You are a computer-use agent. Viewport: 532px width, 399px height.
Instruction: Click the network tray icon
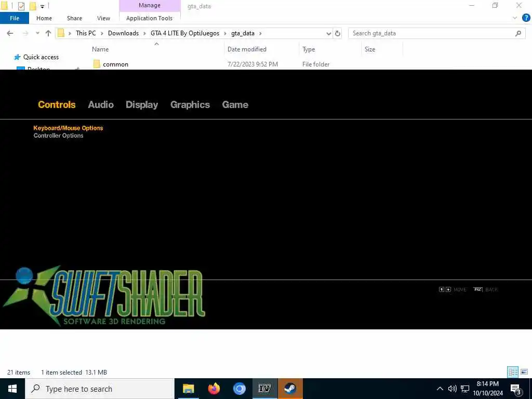(465, 389)
